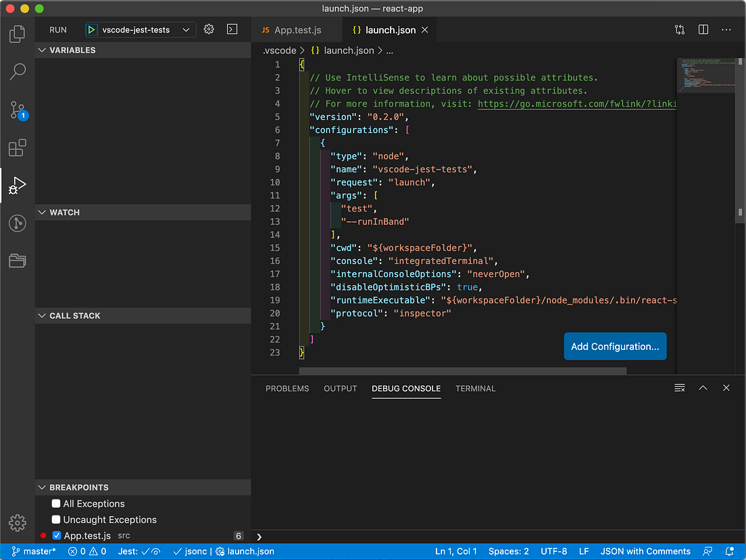Select the launch.json editor tab
746x560 pixels.
[x=390, y=30]
